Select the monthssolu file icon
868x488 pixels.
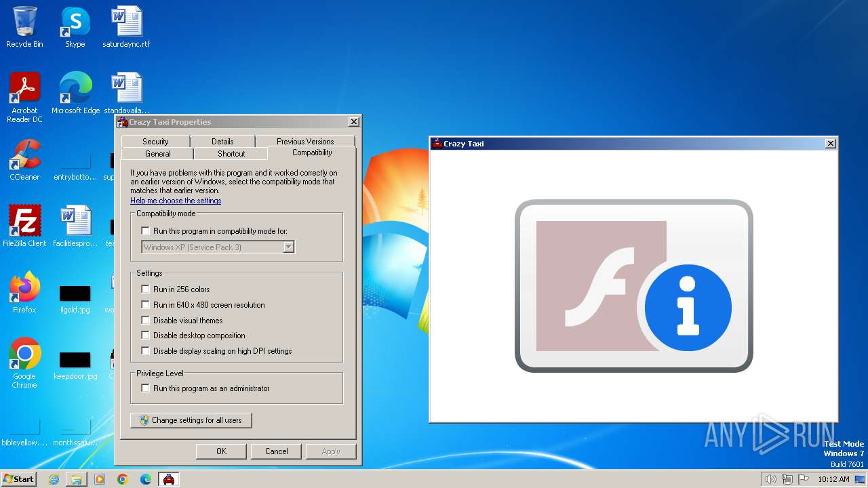point(75,432)
